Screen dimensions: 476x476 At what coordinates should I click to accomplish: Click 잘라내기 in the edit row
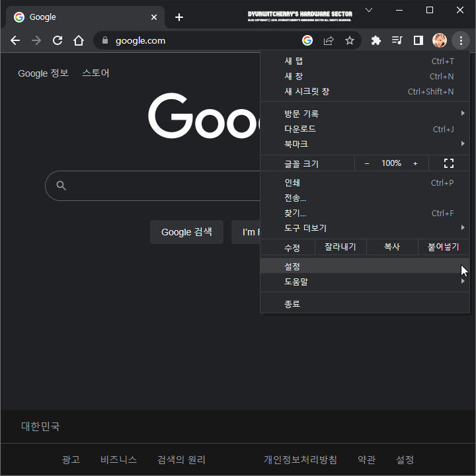coord(340,247)
